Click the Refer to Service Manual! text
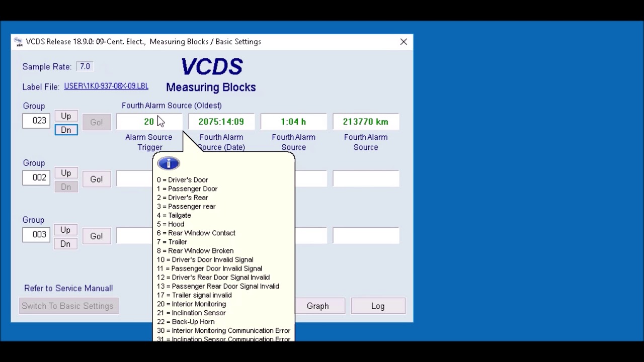This screenshot has width=644, height=362. point(68,288)
